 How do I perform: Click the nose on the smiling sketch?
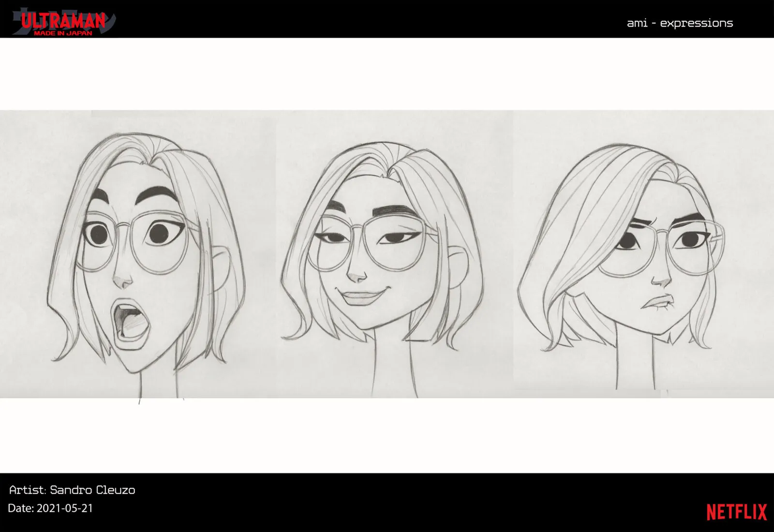358,276
